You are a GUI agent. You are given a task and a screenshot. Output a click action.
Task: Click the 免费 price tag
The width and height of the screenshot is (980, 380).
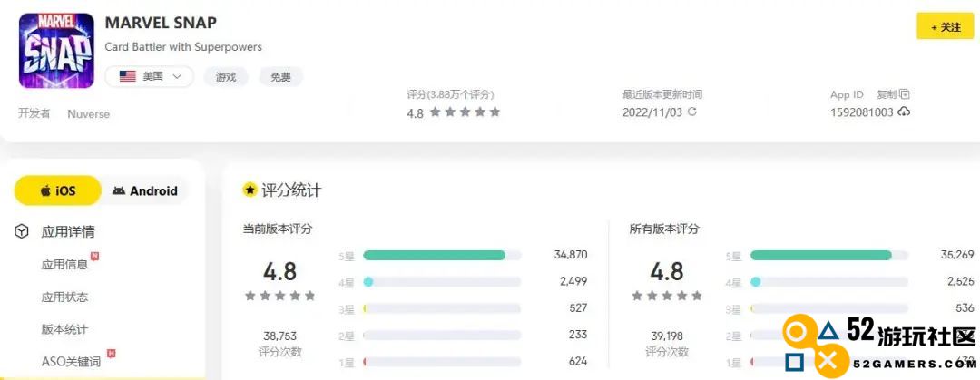pyautogui.click(x=280, y=77)
